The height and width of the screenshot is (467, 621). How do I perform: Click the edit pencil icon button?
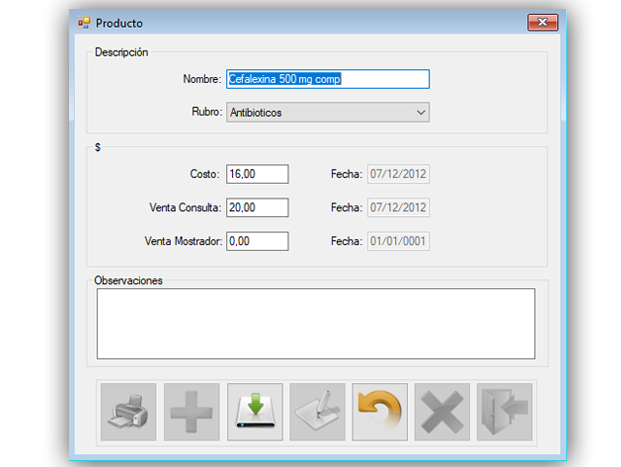(x=317, y=412)
